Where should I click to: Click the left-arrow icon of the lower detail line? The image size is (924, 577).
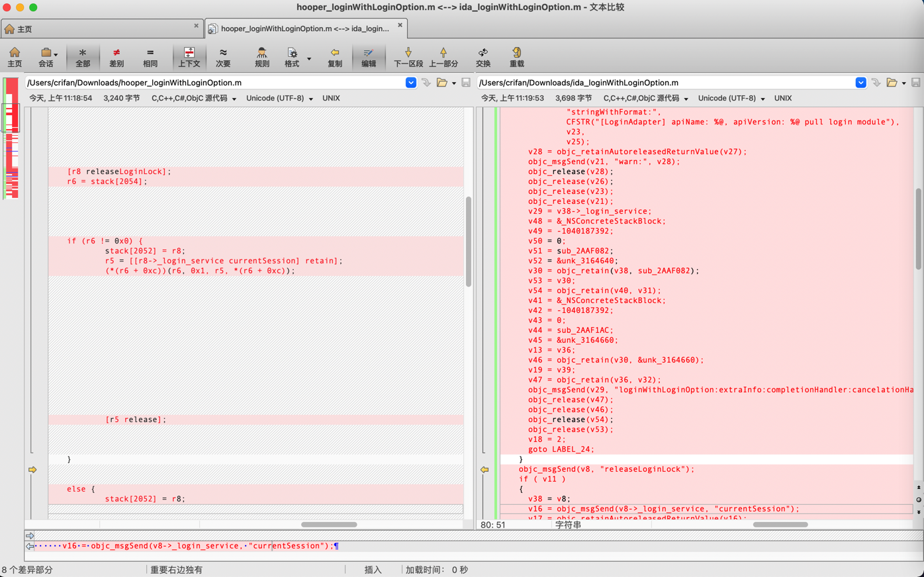coord(30,547)
